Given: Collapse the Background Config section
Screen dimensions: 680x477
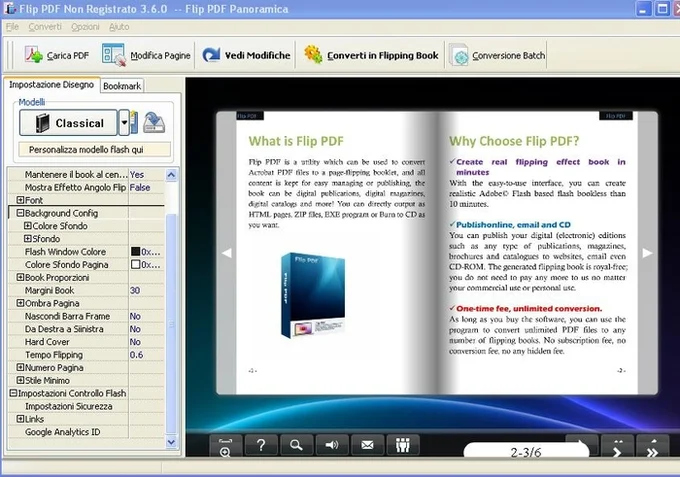Looking at the screenshot, I should 20,213.
